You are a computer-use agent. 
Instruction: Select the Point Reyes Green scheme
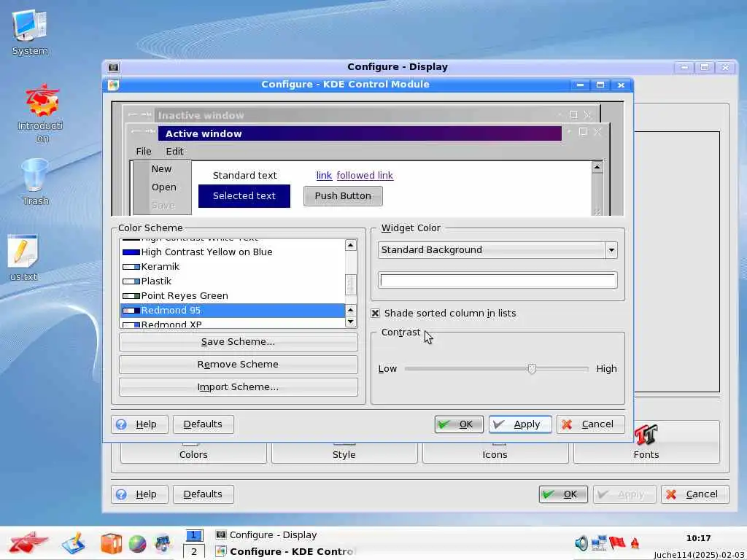[x=233, y=296]
